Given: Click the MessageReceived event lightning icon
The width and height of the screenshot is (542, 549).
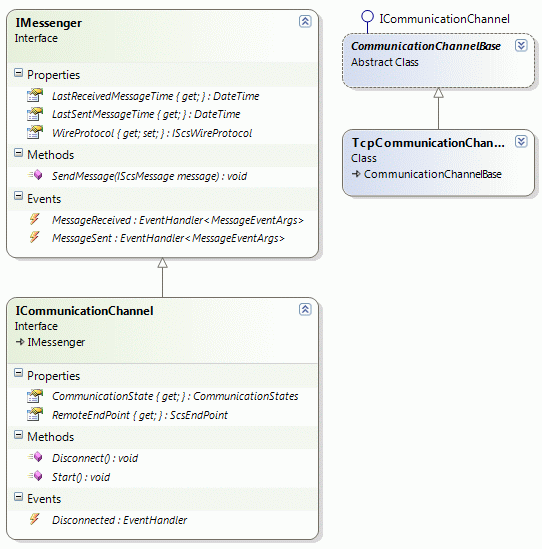Looking at the screenshot, I should (34, 219).
